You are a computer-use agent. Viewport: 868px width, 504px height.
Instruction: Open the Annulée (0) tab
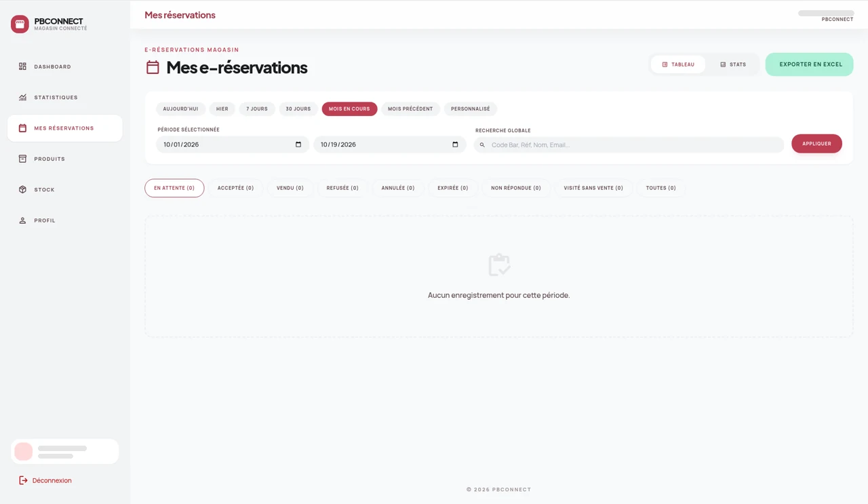pyautogui.click(x=398, y=188)
